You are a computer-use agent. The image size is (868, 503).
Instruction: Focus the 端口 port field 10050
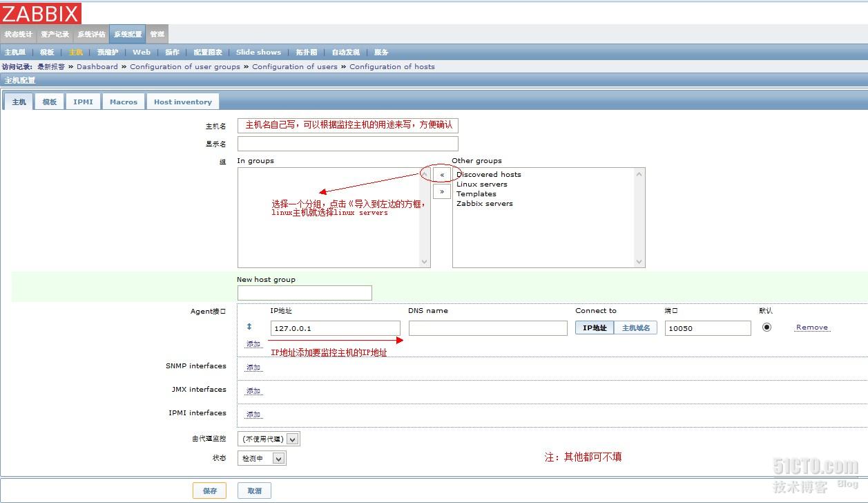(708, 328)
